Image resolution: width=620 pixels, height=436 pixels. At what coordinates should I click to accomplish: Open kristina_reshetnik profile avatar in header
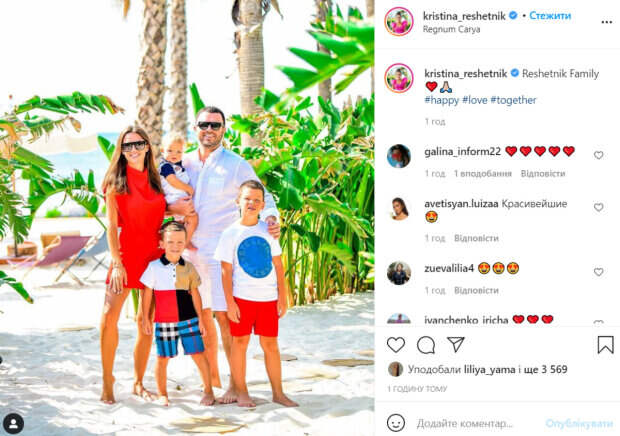click(399, 21)
